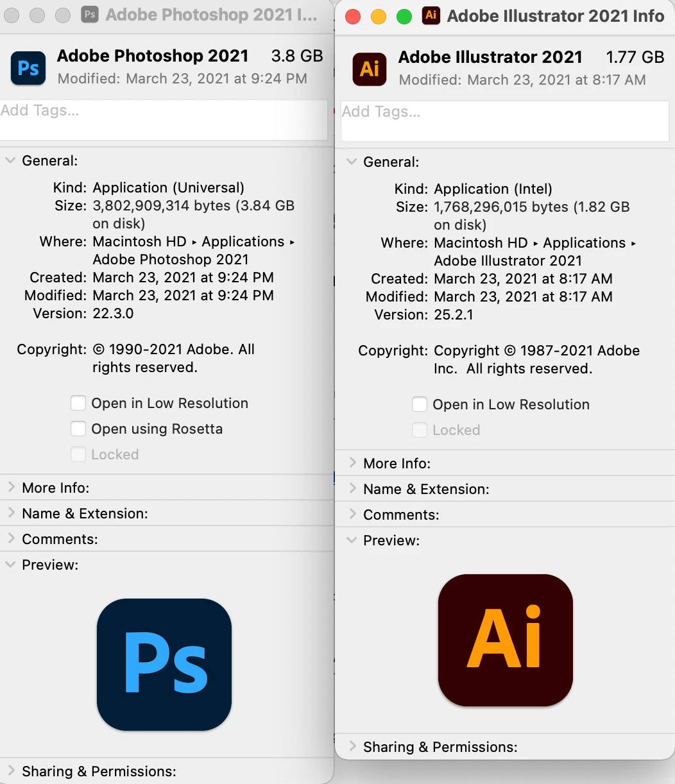Click the large Illustrator preview icon
Screen dimensions: 675x784
tap(506, 640)
